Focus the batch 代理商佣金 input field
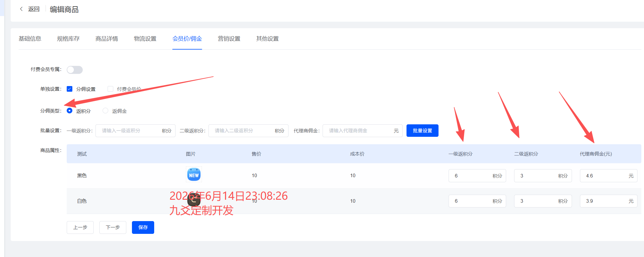The image size is (644, 257). 363,131
